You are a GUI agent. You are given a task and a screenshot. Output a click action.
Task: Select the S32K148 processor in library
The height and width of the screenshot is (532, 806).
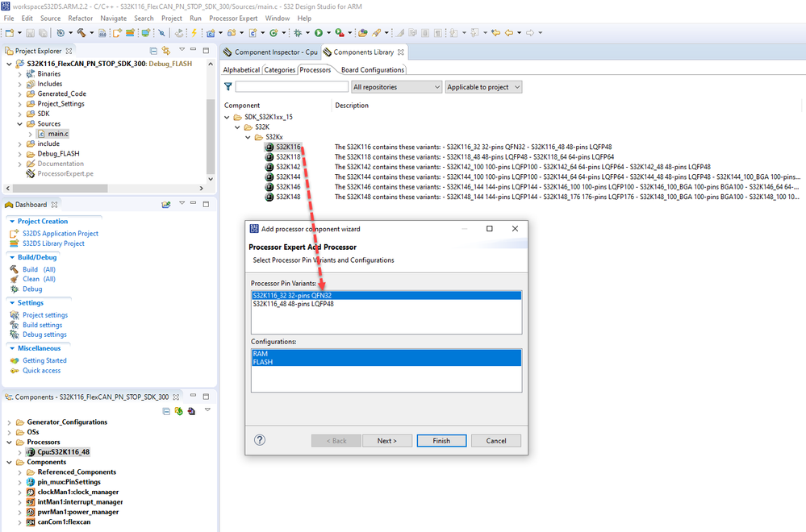point(288,197)
